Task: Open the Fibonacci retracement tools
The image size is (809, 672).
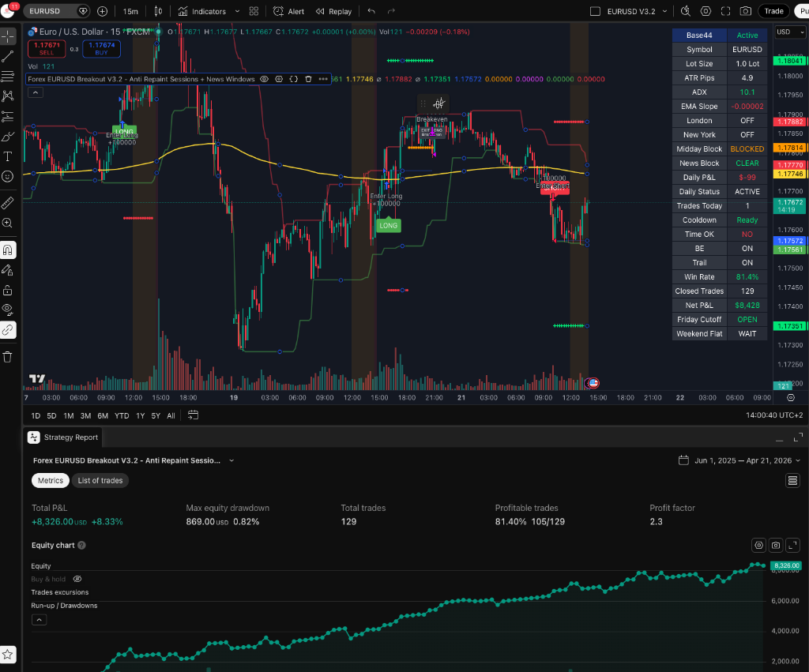Action: 8,77
